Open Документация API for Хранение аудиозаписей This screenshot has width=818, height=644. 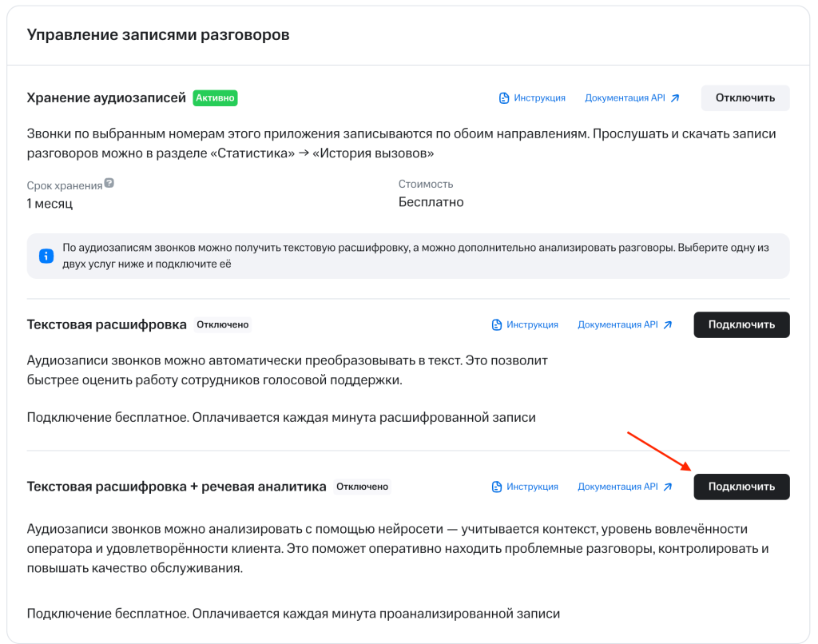(625, 98)
